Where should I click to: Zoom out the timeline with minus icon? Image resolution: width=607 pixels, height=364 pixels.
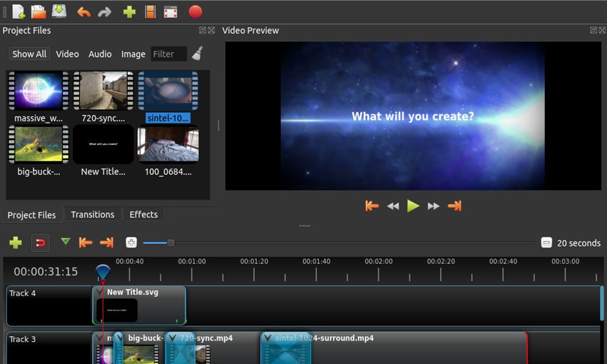546,243
